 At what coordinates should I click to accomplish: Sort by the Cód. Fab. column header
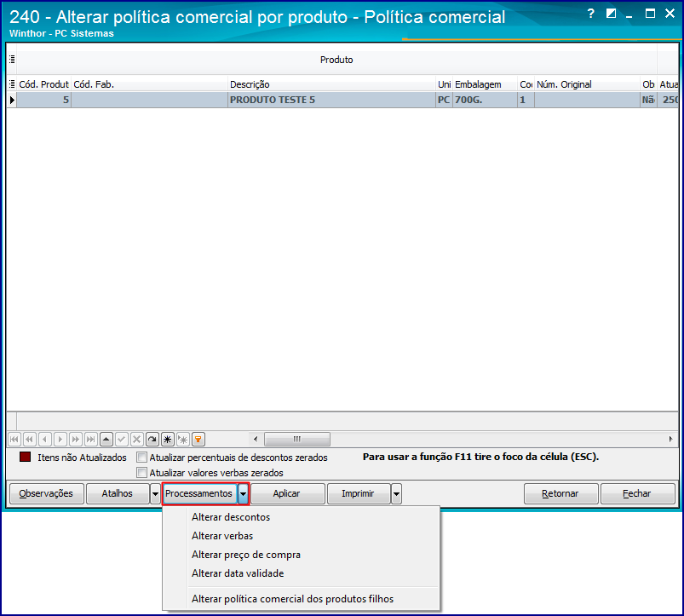pos(149,84)
